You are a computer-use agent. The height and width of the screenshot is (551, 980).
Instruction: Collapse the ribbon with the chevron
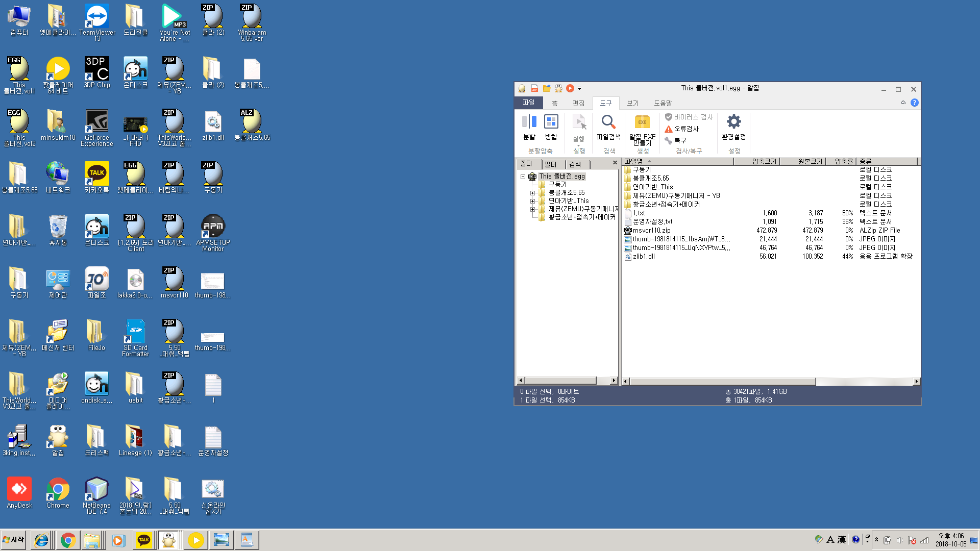tap(903, 103)
